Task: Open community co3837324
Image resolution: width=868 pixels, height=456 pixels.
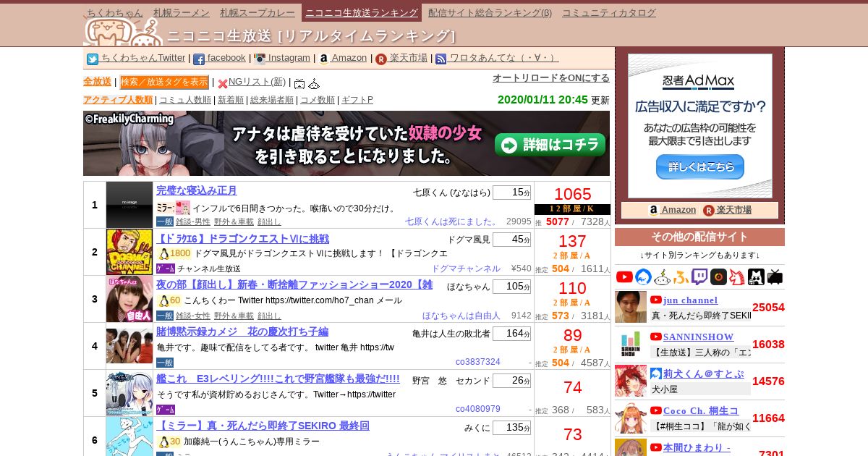Action: coord(478,362)
